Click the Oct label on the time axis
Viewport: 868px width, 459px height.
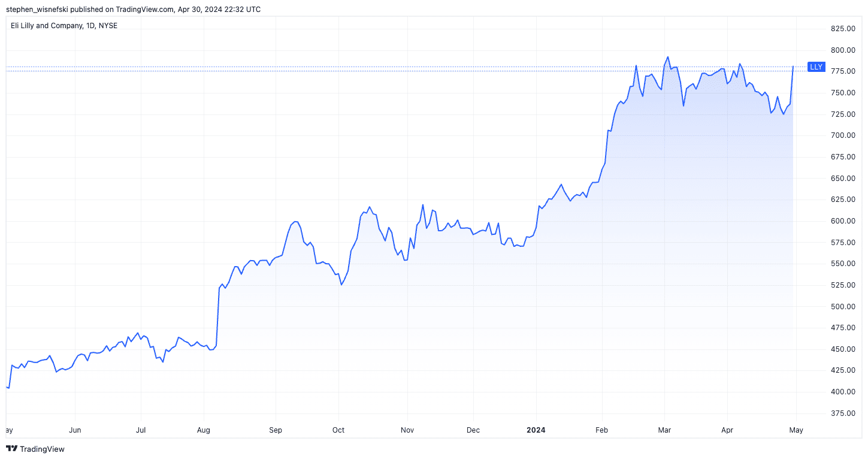(x=338, y=430)
